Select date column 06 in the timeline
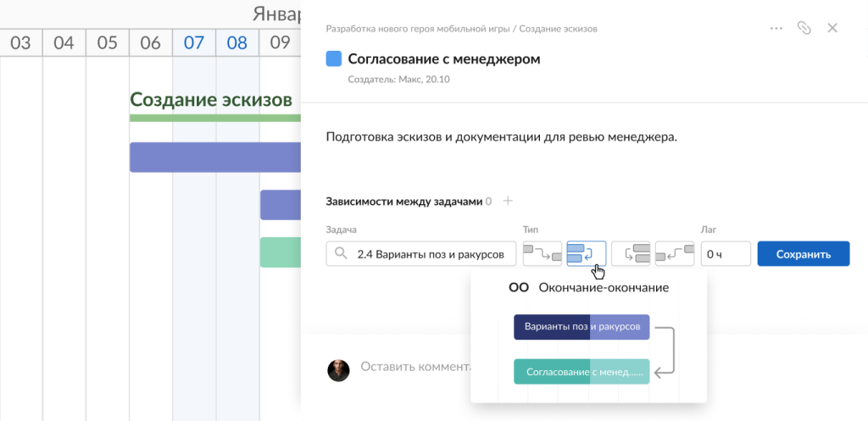The image size is (868, 421). pos(151,42)
